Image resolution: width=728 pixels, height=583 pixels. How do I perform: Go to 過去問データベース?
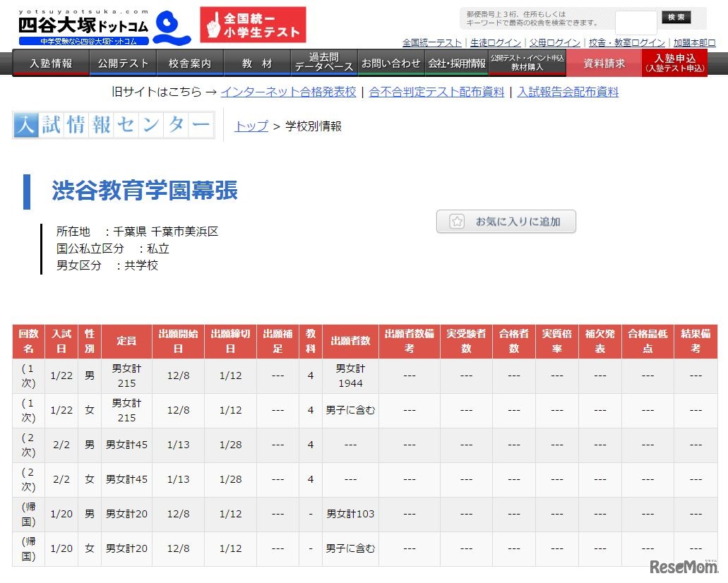[324, 63]
